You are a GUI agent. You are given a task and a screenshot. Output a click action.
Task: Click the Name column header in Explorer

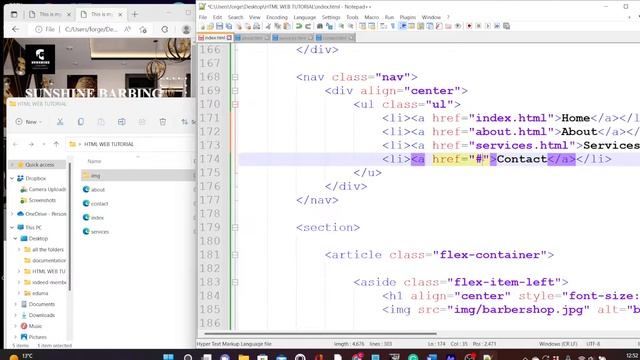pyautogui.click(x=94, y=161)
